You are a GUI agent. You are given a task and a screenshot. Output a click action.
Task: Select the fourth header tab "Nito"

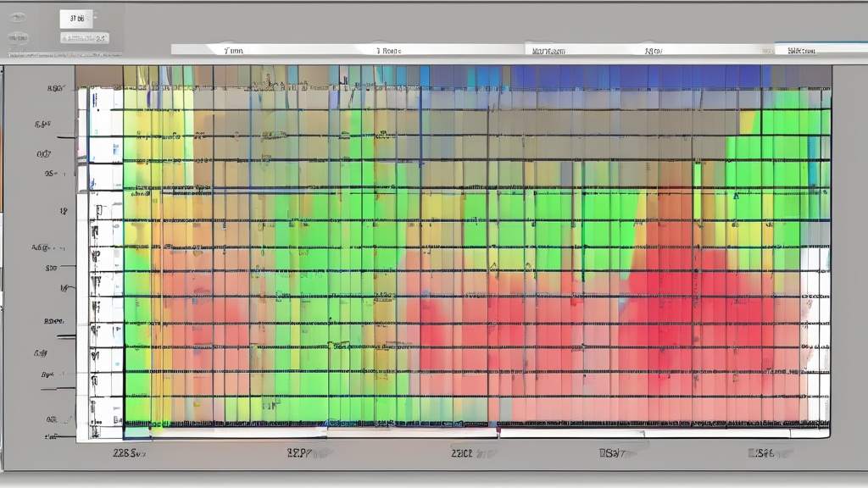click(653, 50)
